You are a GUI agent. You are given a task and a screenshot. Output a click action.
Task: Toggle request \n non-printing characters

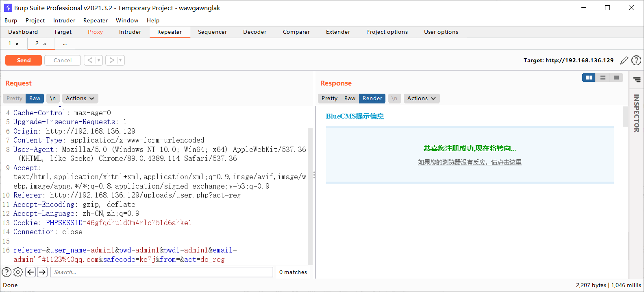coord(53,98)
